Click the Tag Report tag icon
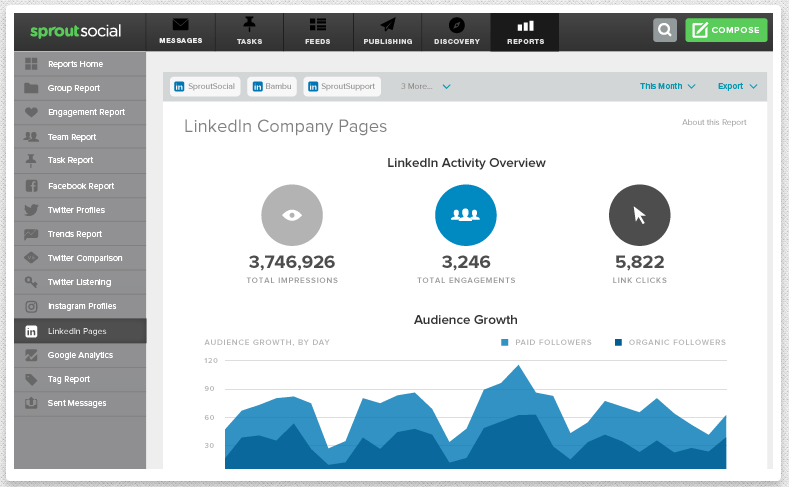Image resolution: width=789 pixels, height=487 pixels. coord(31,379)
